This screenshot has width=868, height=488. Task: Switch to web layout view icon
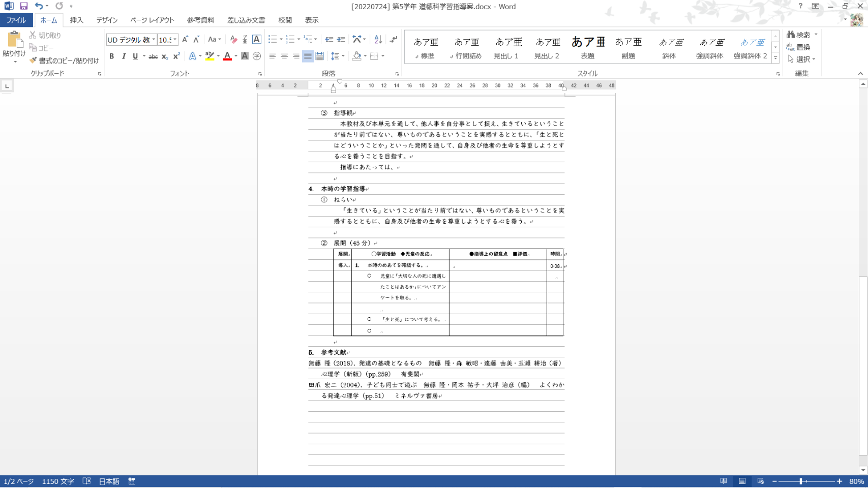tap(760, 481)
